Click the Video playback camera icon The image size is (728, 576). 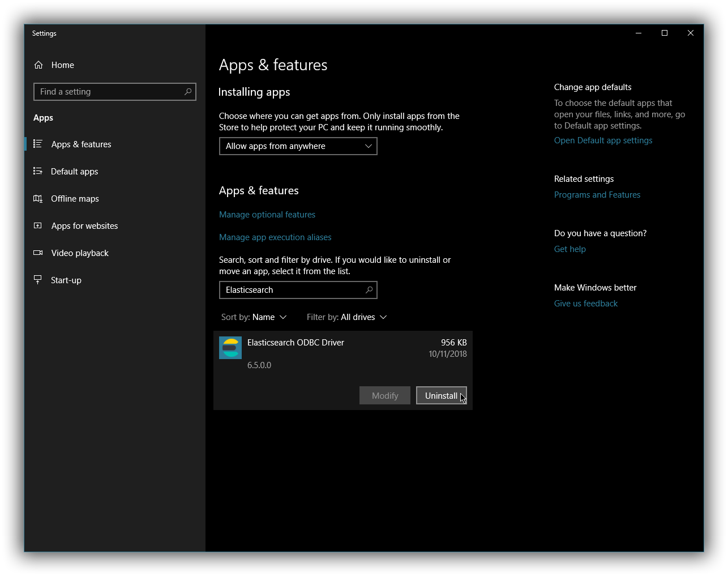click(38, 253)
